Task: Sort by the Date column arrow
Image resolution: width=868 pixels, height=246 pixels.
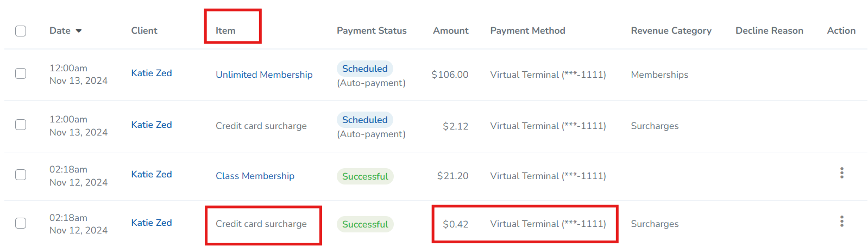Action: (x=79, y=31)
